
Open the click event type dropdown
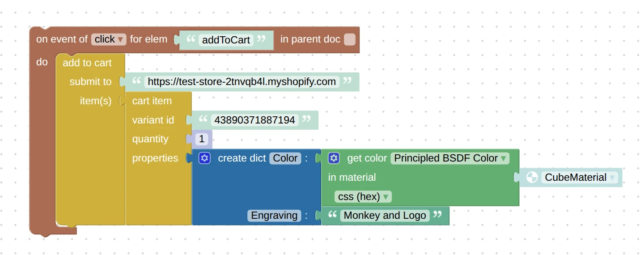(109, 39)
